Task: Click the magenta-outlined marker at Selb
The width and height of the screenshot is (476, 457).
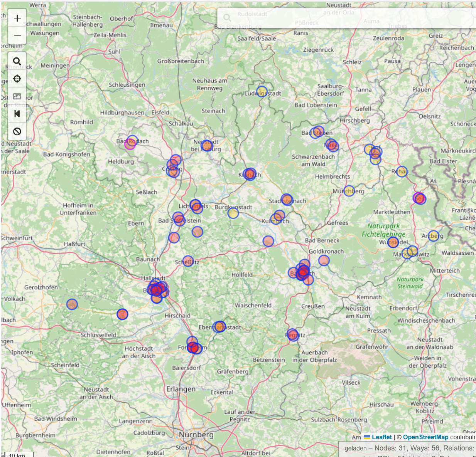Action: click(419, 198)
